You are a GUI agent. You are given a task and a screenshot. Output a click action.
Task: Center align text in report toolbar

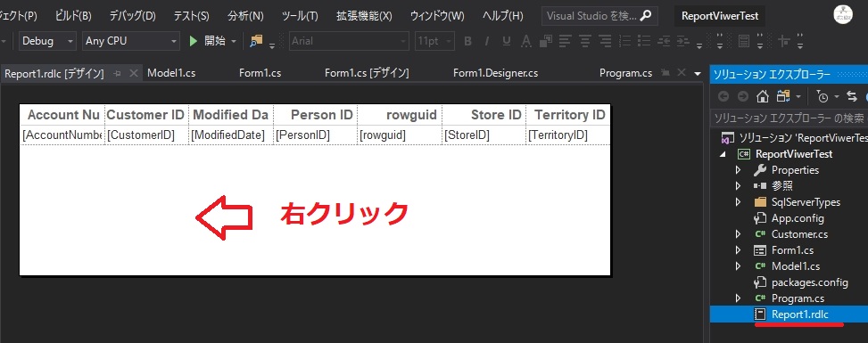point(585,41)
